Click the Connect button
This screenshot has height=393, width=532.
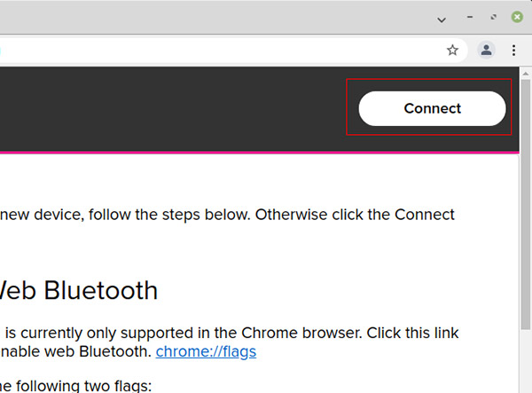(432, 108)
